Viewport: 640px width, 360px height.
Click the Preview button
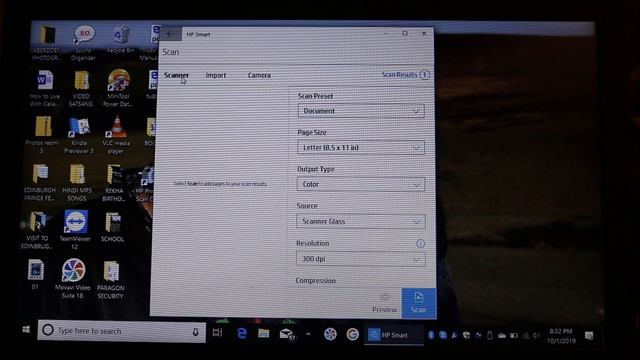(x=384, y=303)
